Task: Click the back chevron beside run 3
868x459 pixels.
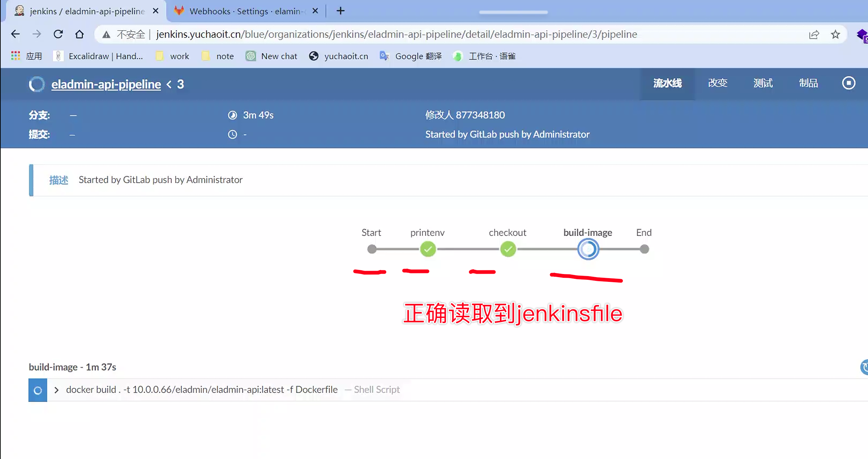Action: (169, 84)
